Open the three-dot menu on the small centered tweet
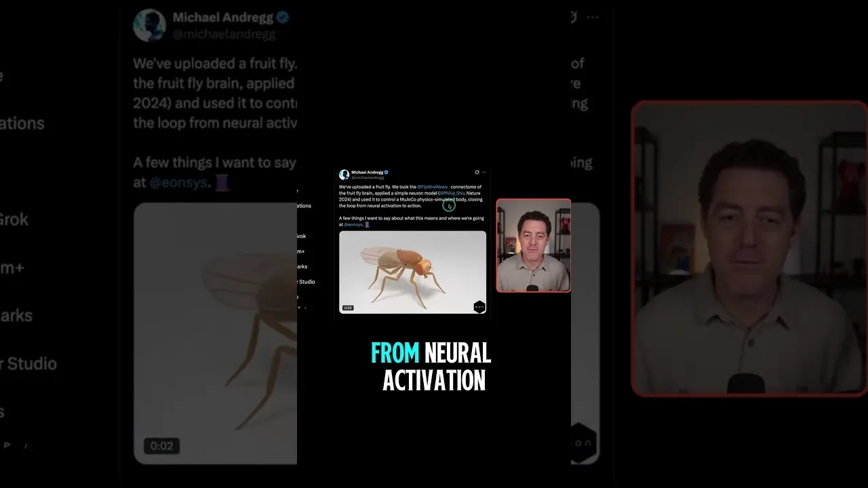This screenshot has width=868, height=488. (x=484, y=172)
